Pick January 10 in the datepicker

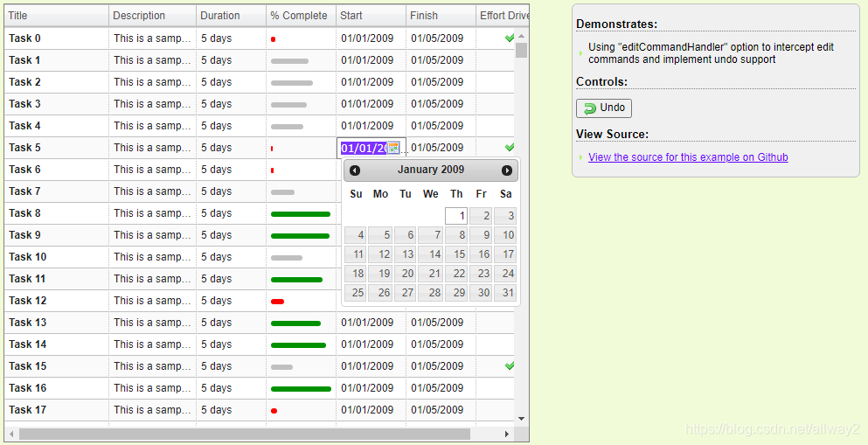coord(505,234)
